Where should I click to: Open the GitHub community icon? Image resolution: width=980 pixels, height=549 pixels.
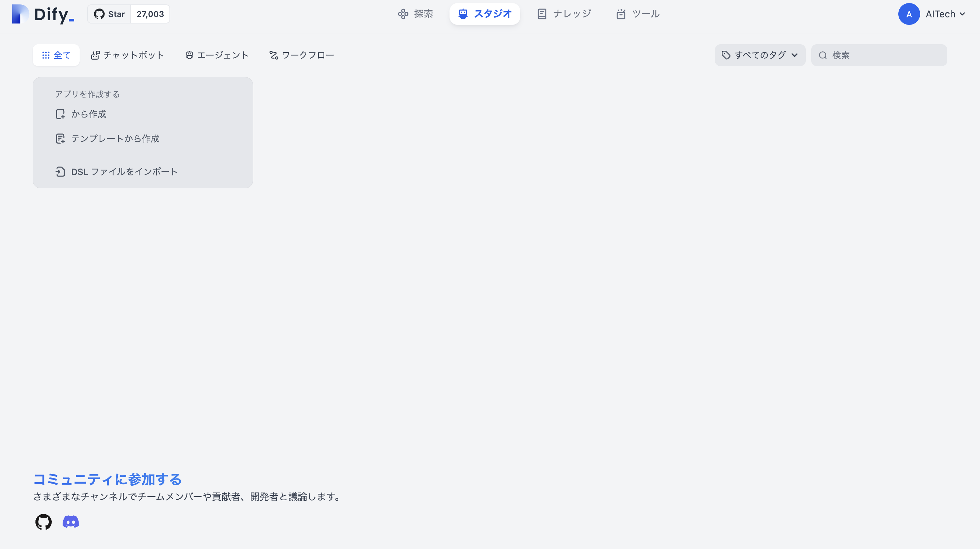(x=43, y=522)
